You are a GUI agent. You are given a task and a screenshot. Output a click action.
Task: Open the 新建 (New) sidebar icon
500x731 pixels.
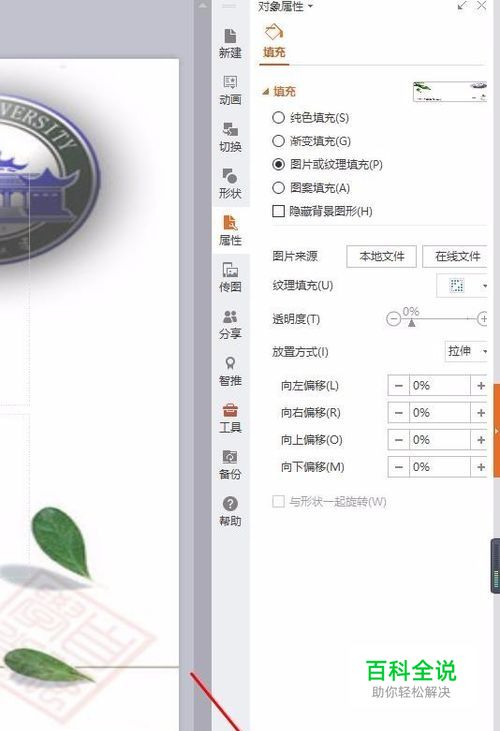pyautogui.click(x=230, y=44)
